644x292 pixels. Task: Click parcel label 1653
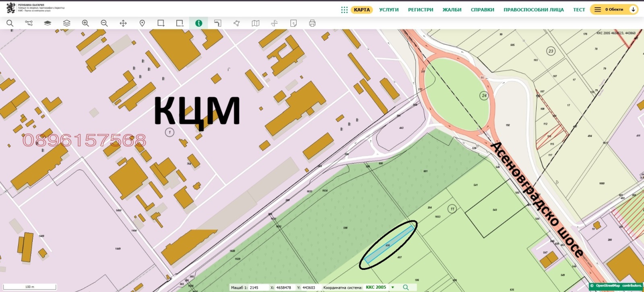coord(438,217)
